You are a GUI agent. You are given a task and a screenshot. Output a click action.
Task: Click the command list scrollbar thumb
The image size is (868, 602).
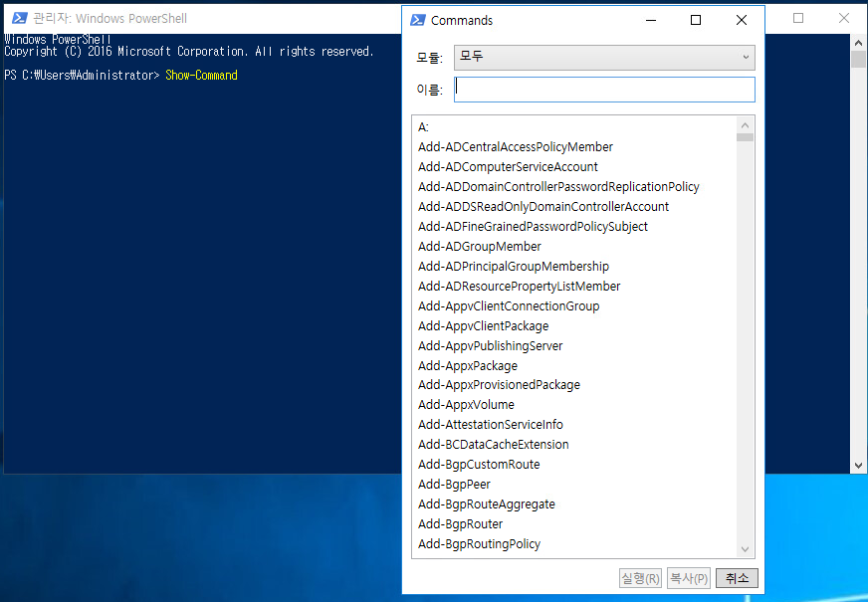[x=746, y=137]
